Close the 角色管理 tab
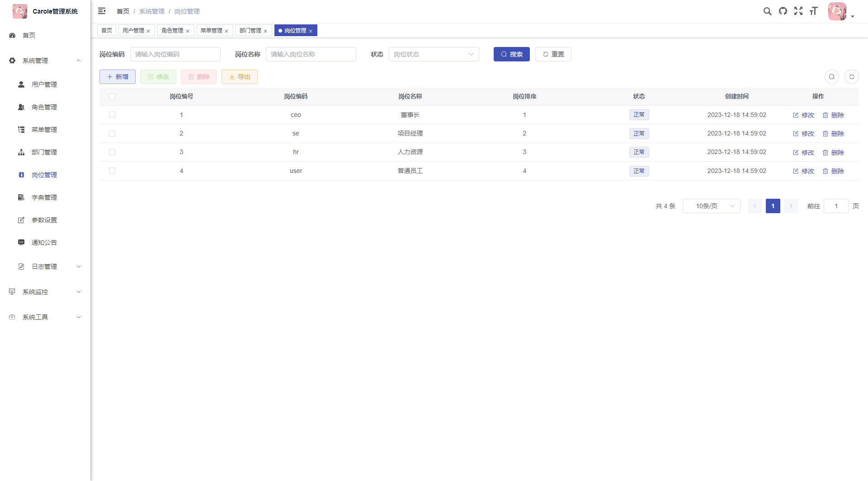Screen dimensions: 868x481 coord(188,31)
